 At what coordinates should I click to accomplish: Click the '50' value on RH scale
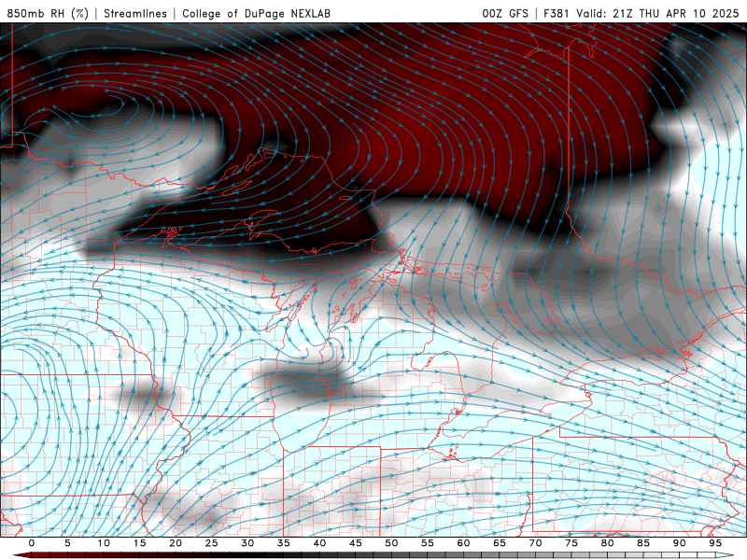(x=391, y=543)
